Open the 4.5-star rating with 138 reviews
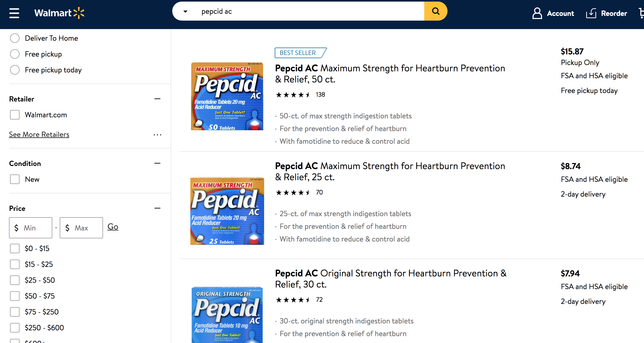 click(x=293, y=95)
